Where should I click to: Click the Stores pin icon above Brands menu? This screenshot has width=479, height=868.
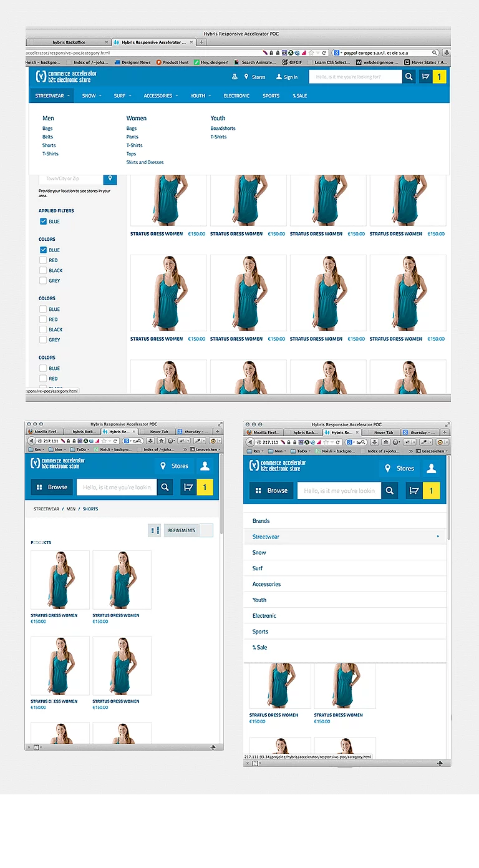point(388,469)
